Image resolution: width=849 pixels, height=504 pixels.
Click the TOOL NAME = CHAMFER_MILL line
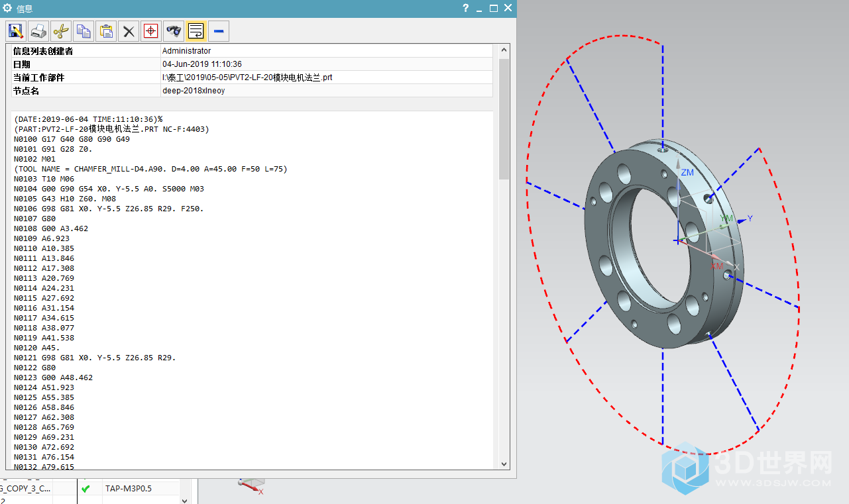[150, 169]
